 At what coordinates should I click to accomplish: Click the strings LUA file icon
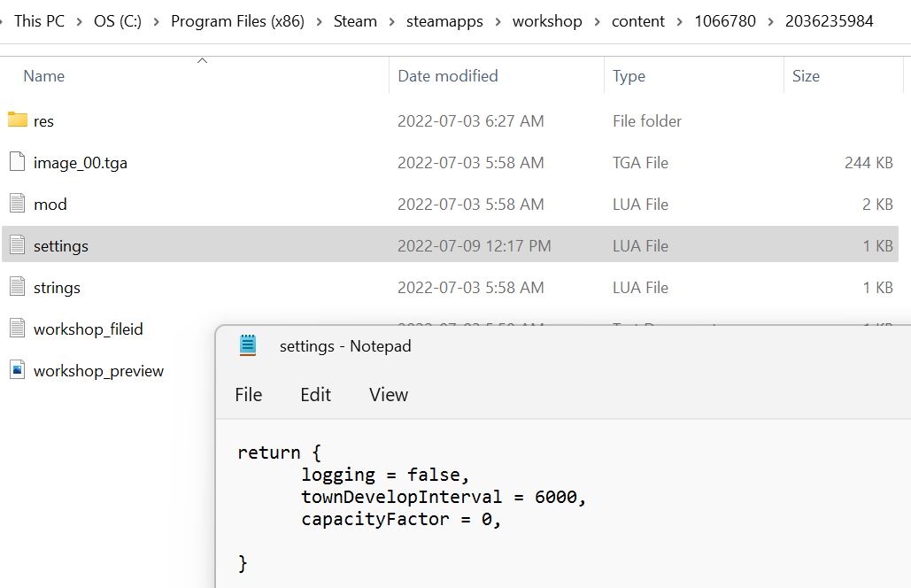point(18,287)
